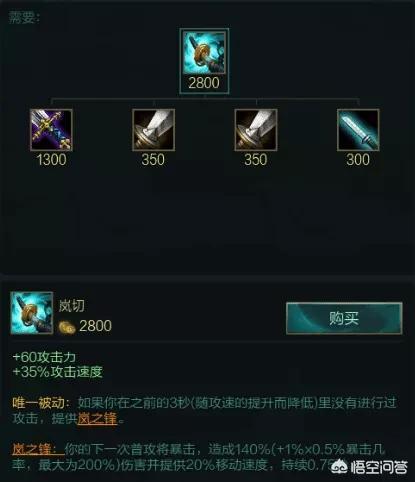Screen dimensions: 415x482
Task: Open the 悟空问答 watermark logo
Action: click(x=369, y=467)
